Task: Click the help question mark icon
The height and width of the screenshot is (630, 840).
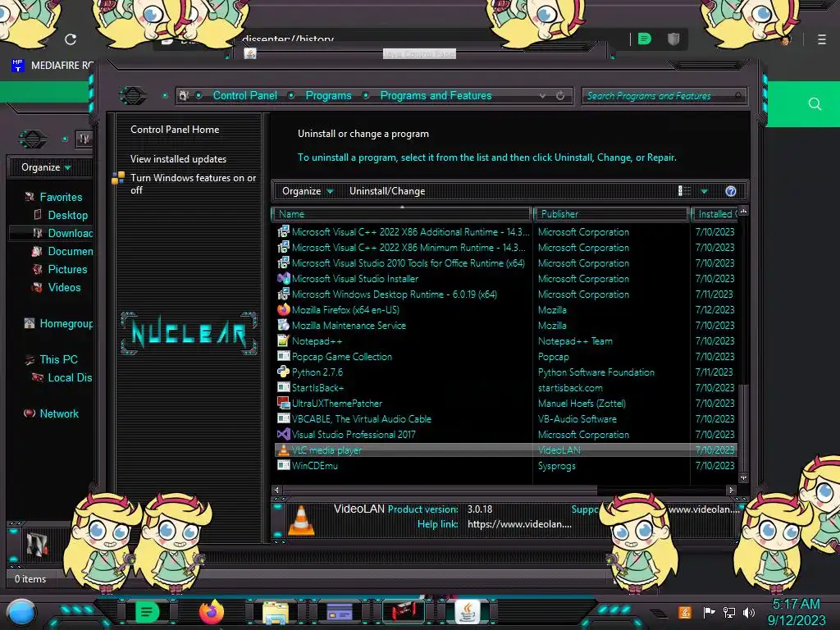Action: [731, 191]
